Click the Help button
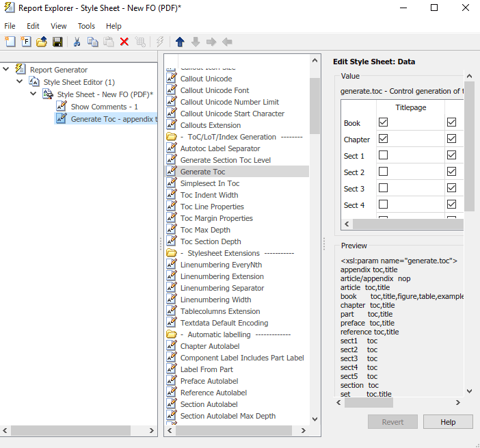This screenshot has width=480, height=448. click(x=448, y=422)
